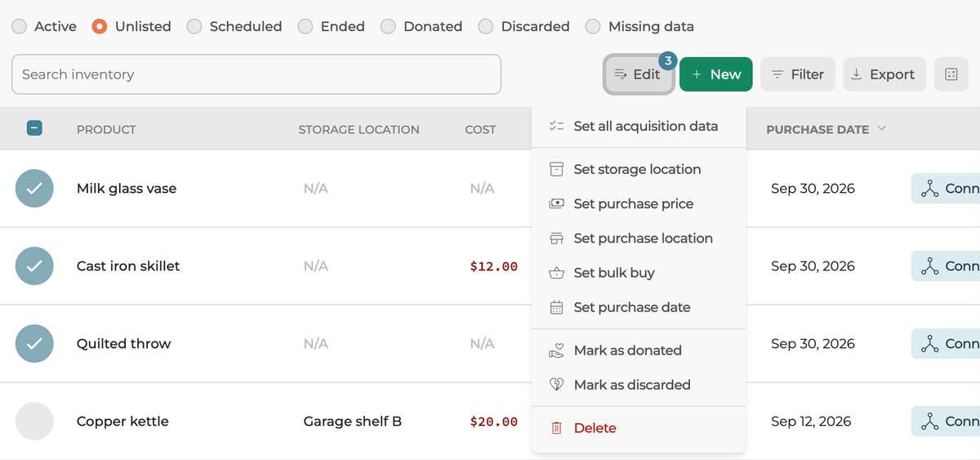Click the COST column header

pos(480,129)
